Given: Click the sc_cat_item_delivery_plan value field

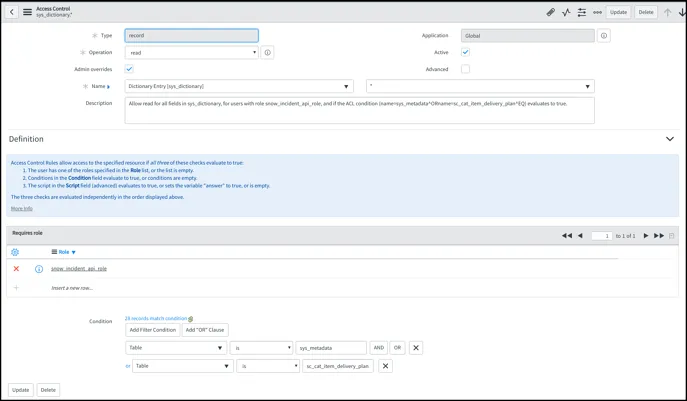Looking at the screenshot, I should (x=338, y=366).
